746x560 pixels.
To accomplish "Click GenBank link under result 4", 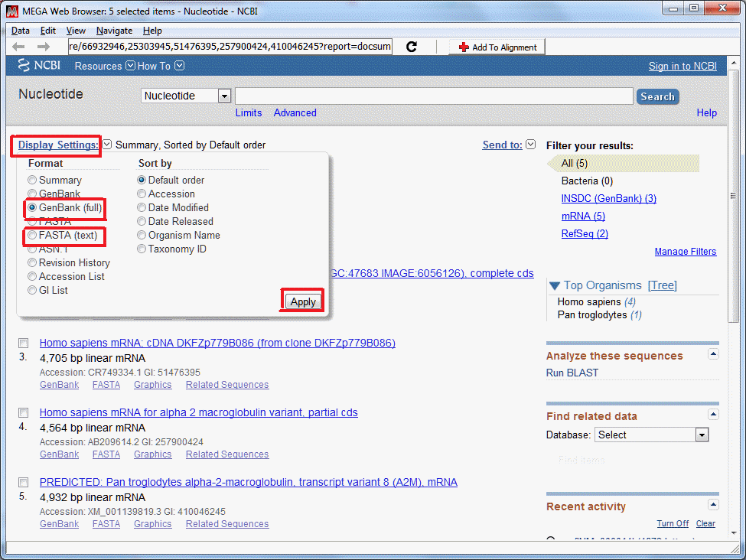I will pos(60,454).
